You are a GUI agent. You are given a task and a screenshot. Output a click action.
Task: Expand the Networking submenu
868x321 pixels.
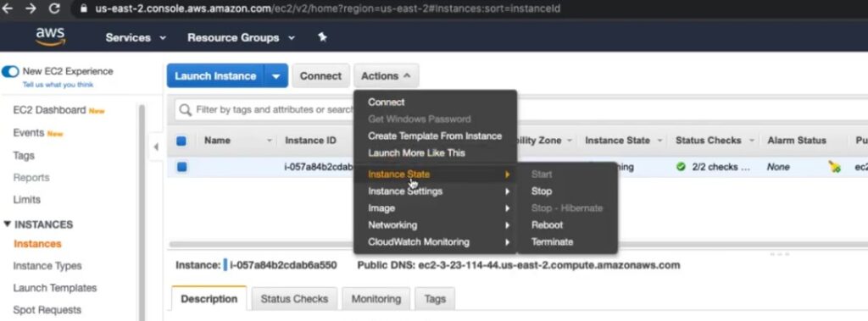(435, 225)
